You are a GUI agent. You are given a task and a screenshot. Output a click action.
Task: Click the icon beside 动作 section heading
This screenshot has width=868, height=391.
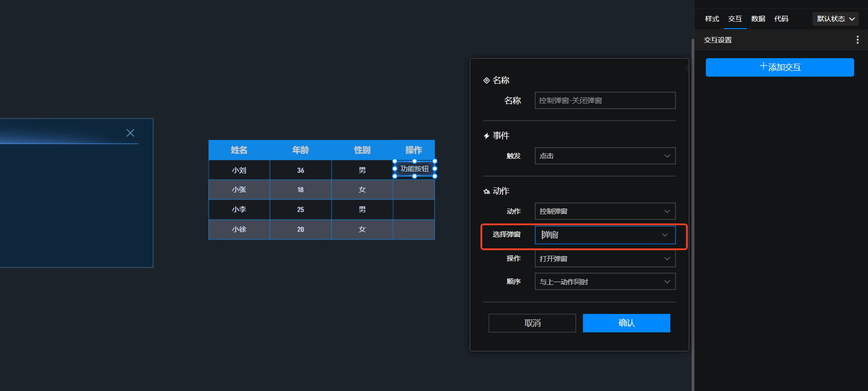point(486,191)
